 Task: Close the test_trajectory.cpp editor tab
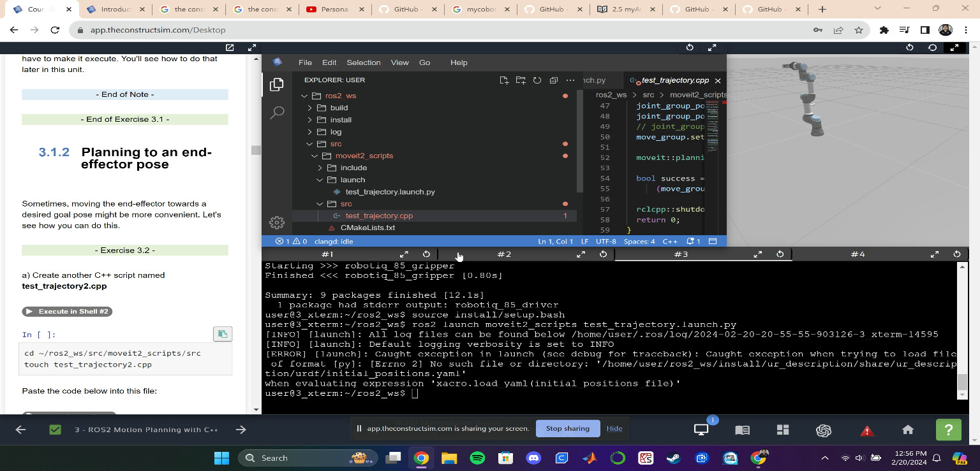(718, 81)
